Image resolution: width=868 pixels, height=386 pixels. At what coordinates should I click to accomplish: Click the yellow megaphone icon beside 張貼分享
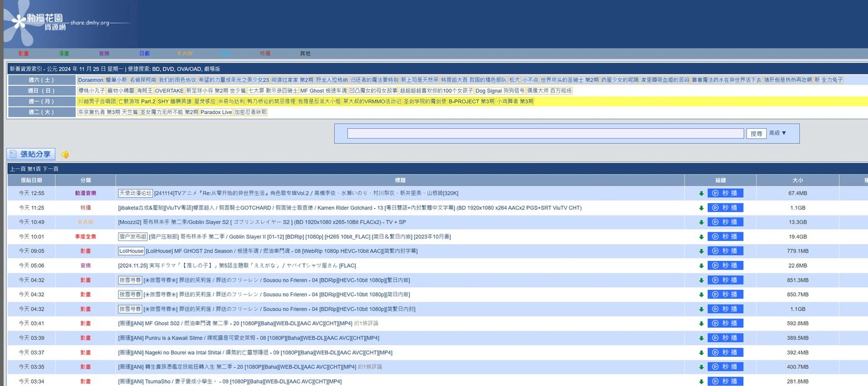64,154
